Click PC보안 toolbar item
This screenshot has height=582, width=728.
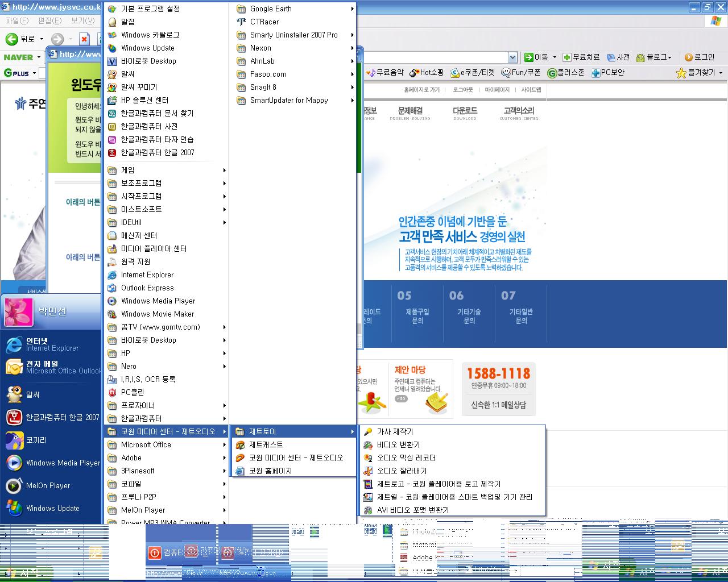click(x=608, y=73)
